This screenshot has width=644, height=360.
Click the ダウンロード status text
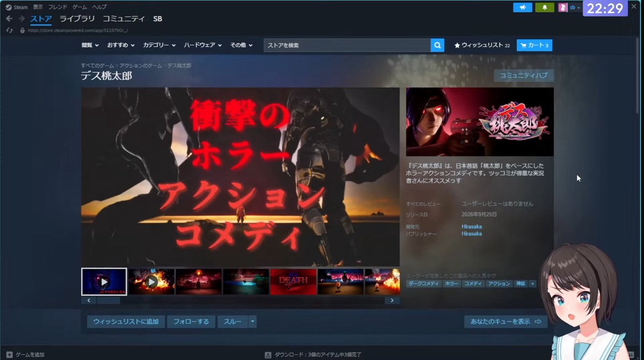[x=318, y=355]
